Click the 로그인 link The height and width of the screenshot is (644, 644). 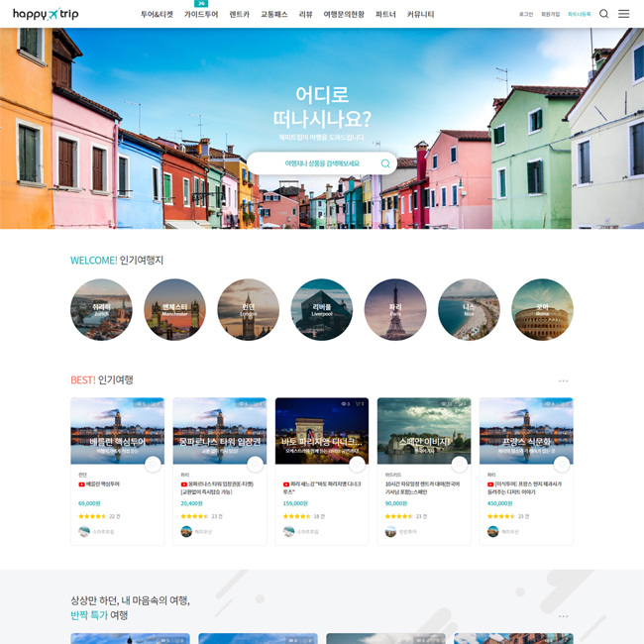(526, 14)
